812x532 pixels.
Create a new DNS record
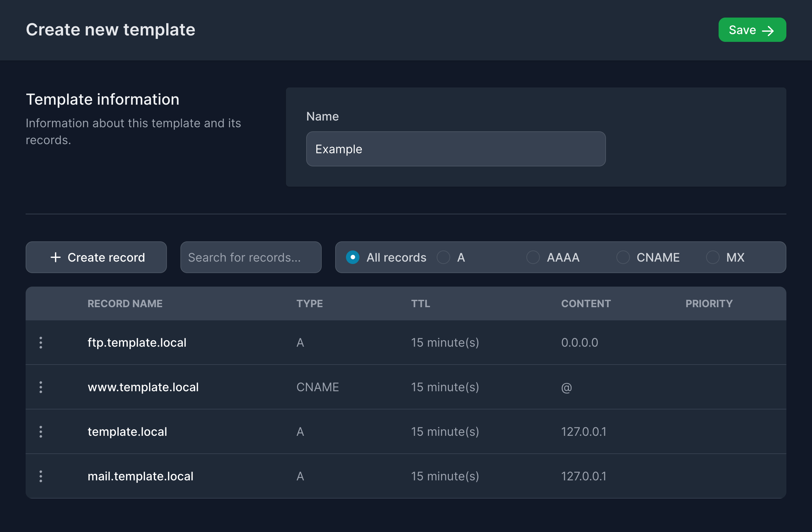pos(96,257)
